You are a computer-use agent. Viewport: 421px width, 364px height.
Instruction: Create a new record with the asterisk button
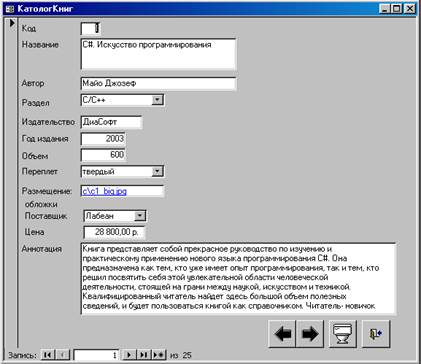coord(159,355)
